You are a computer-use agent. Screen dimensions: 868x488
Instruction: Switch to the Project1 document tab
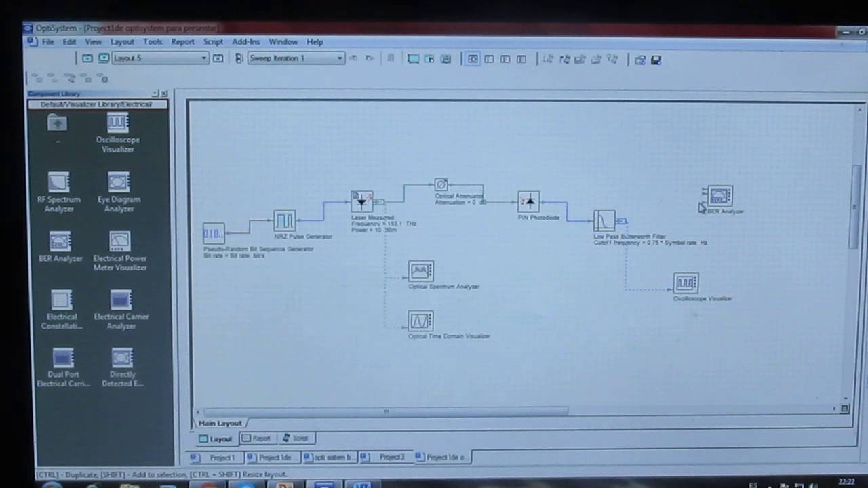pyautogui.click(x=216, y=457)
